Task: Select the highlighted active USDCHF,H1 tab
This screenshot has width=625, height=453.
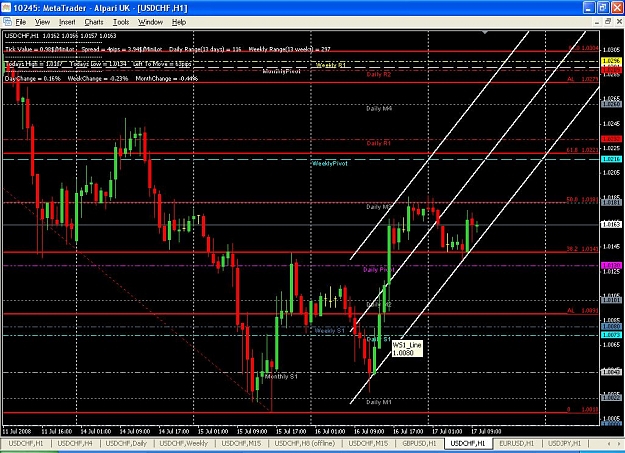Action: click(468, 443)
